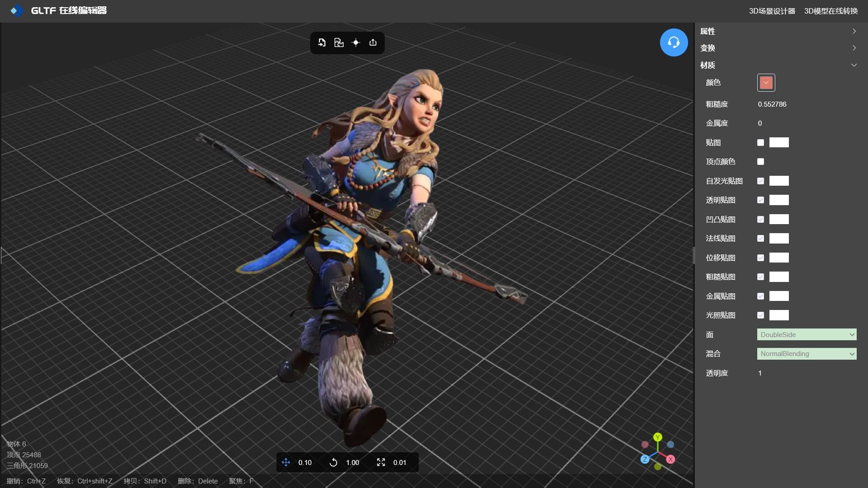Open the 颜色 material color swatch
Screen dimensions: 868x488
(x=766, y=83)
